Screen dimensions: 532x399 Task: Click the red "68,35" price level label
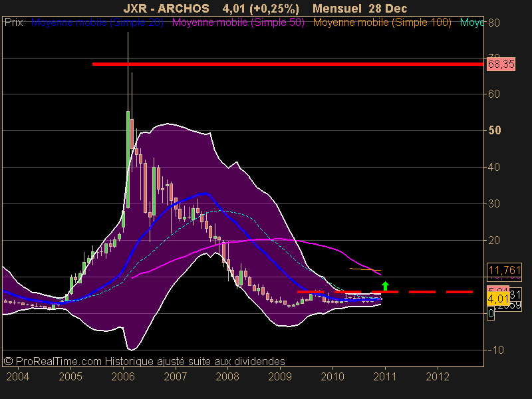click(501, 64)
